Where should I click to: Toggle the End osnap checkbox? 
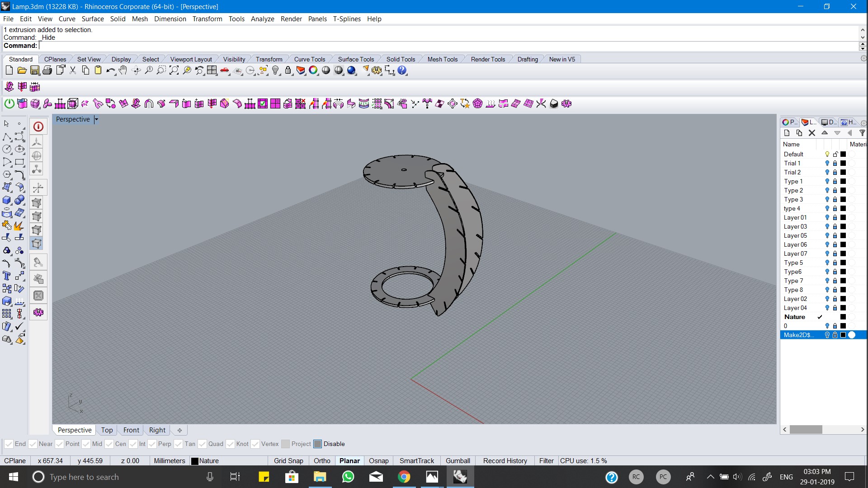click(9, 444)
